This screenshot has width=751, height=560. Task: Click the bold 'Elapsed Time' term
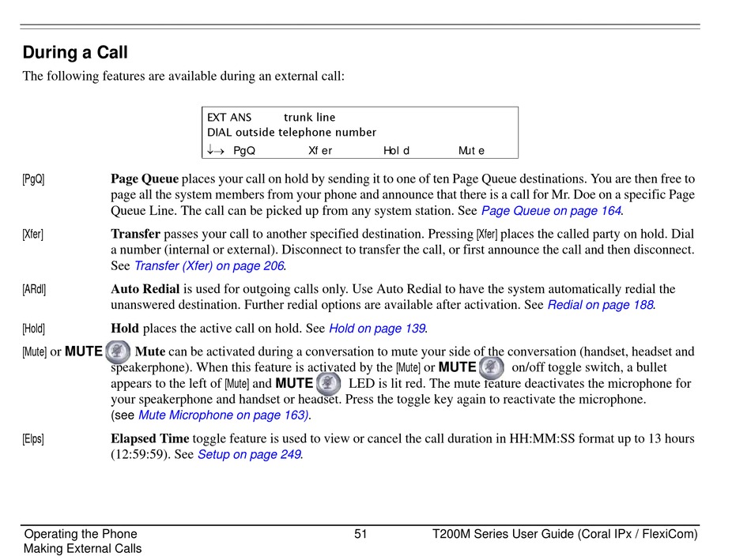(x=150, y=438)
